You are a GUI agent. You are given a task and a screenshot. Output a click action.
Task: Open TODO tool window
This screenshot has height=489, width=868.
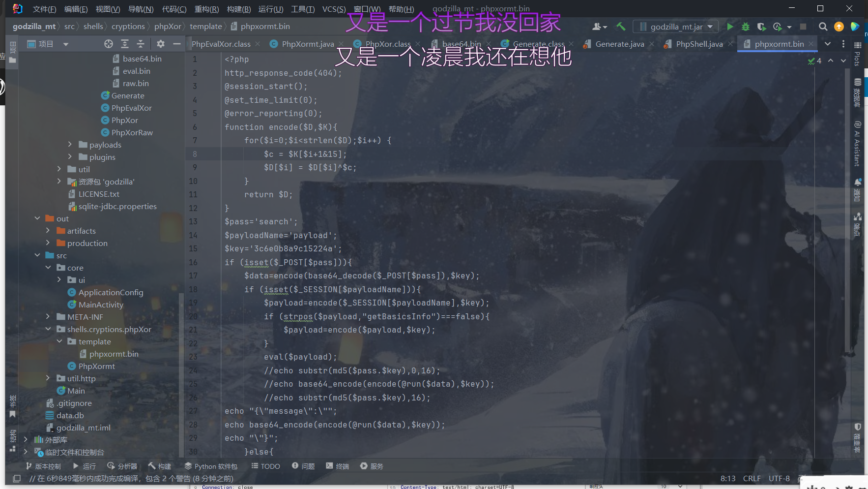coord(265,466)
